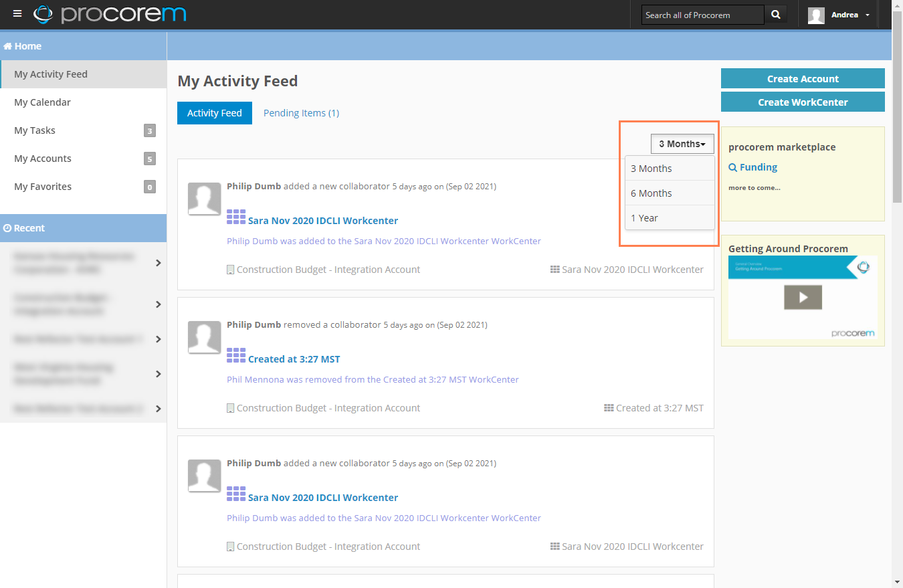903x588 pixels.
Task: Open My Favorites in the sidebar
Action: click(x=83, y=187)
